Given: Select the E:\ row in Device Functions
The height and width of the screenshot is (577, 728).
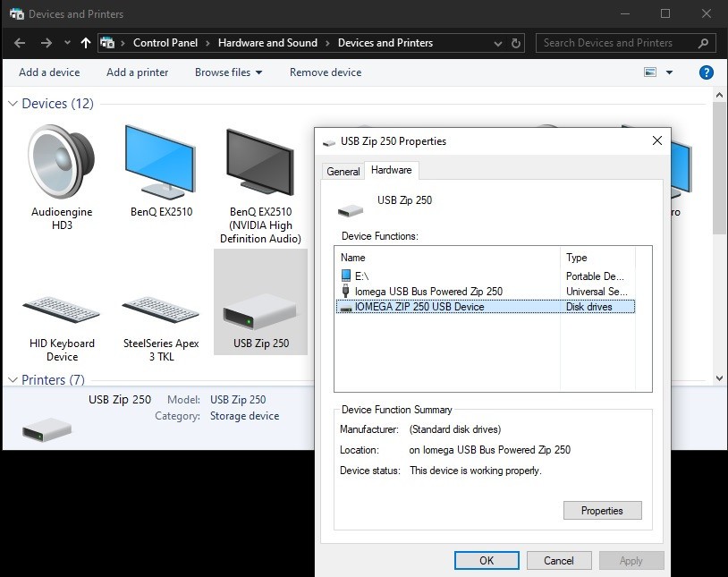Looking at the screenshot, I should point(485,276).
